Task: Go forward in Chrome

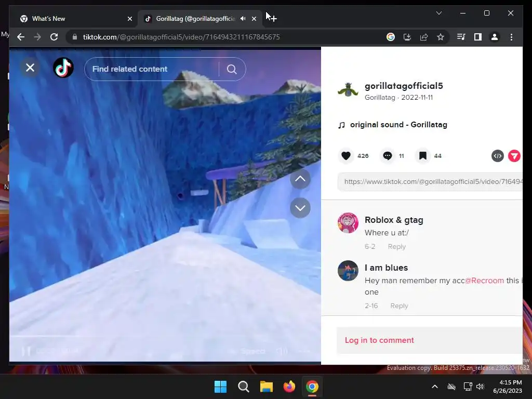Action: coord(37,37)
